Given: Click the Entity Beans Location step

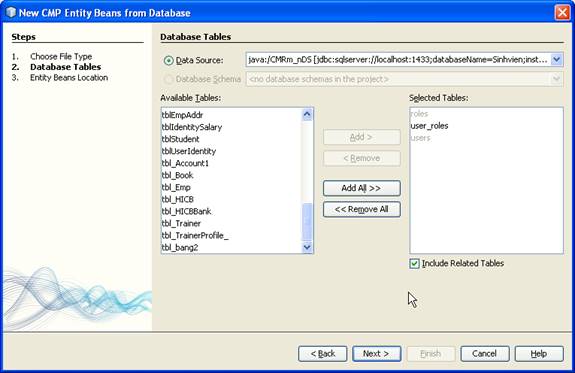Looking at the screenshot, I should pos(69,77).
